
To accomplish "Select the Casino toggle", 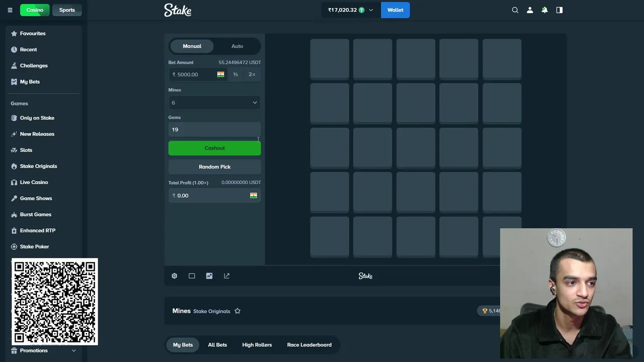I will pyautogui.click(x=35, y=10).
